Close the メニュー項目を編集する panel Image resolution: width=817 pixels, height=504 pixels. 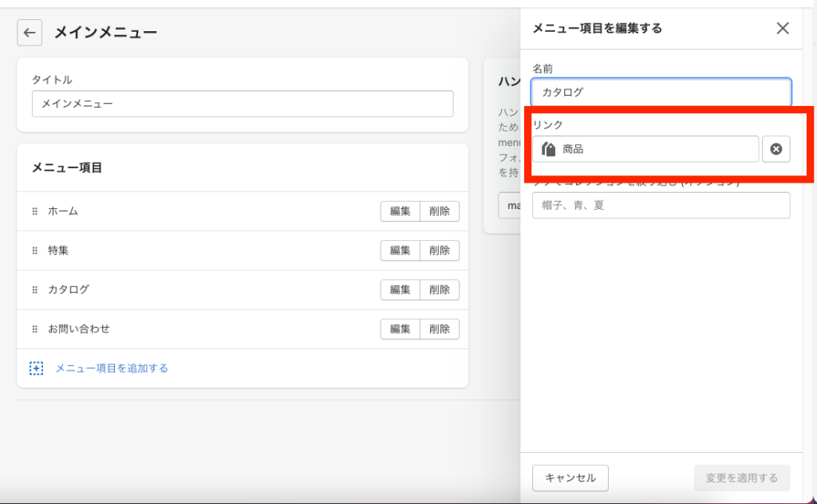783,29
